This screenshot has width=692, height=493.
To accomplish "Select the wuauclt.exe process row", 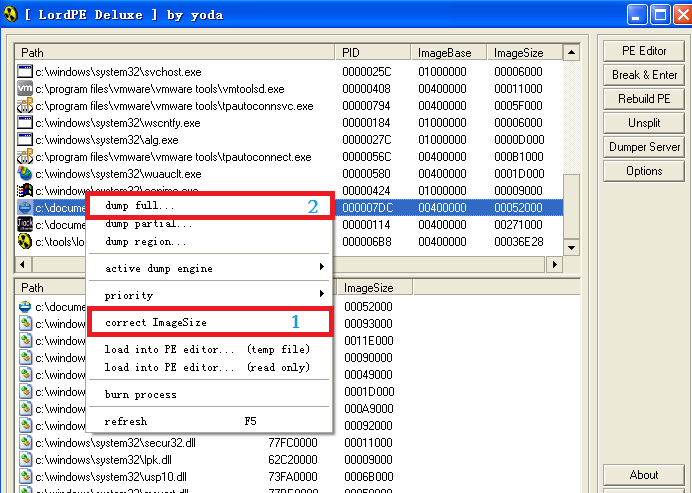I will [x=289, y=173].
